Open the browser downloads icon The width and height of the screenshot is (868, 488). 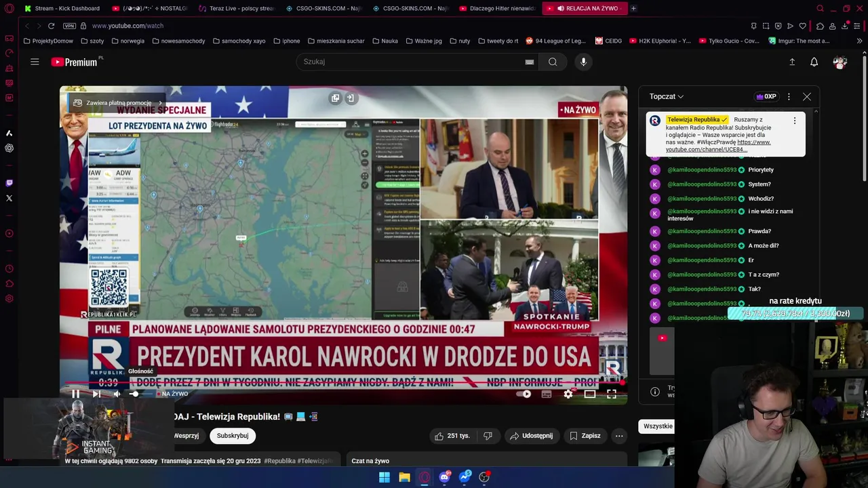[845, 26]
